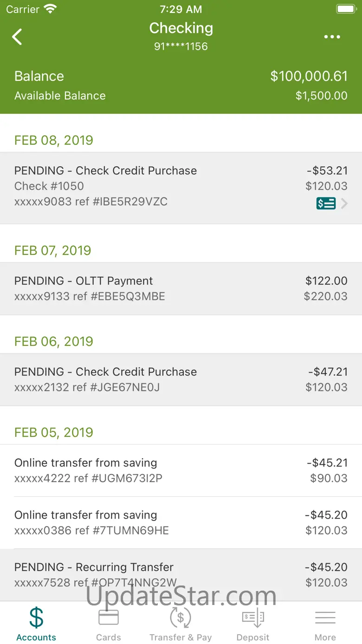Image resolution: width=362 pixels, height=644 pixels.
Task: Tap the Deposit check icon
Action: [253, 618]
